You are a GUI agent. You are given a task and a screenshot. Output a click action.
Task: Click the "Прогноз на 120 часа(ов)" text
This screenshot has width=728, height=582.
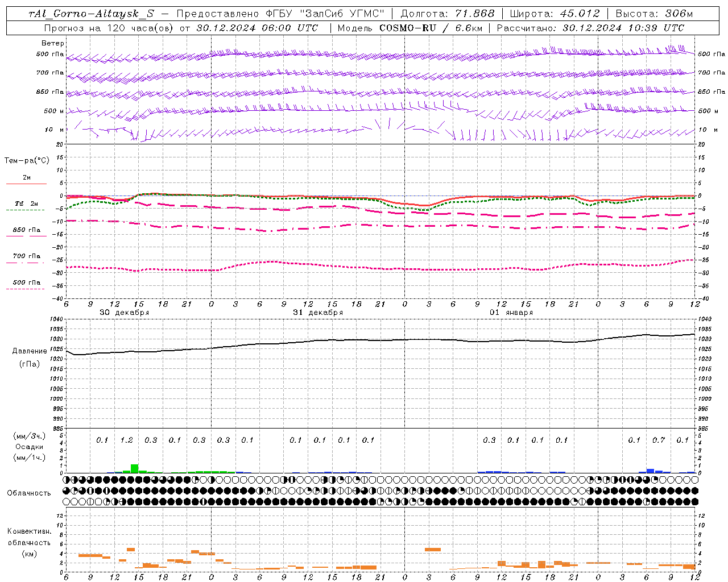(110, 28)
